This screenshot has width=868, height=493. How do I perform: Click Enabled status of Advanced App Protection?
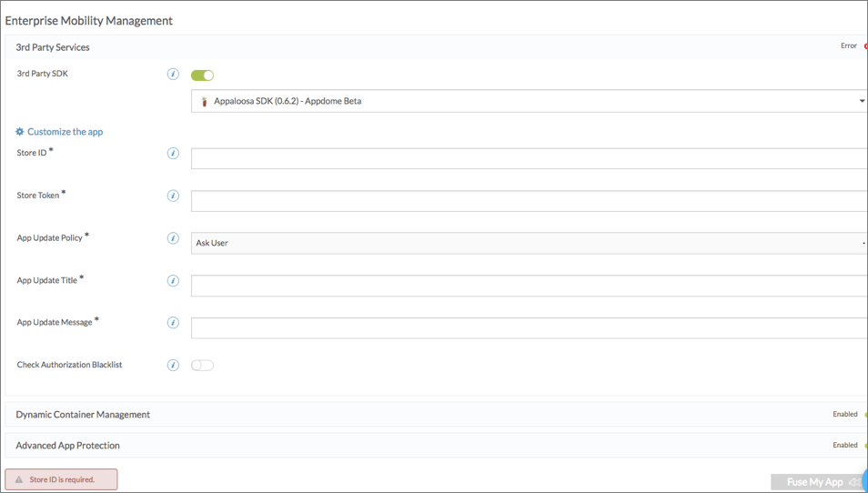coord(845,446)
